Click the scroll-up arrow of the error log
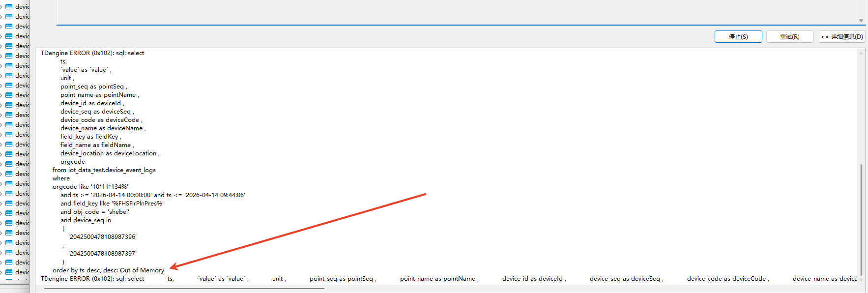 861,53
